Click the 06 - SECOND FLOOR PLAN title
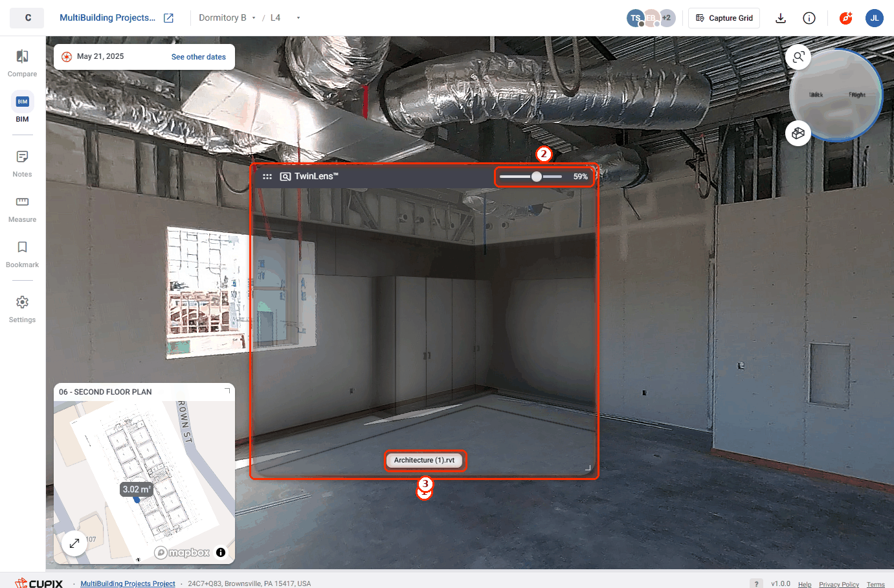Viewport: 894px width, 588px height. click(106, 392)
